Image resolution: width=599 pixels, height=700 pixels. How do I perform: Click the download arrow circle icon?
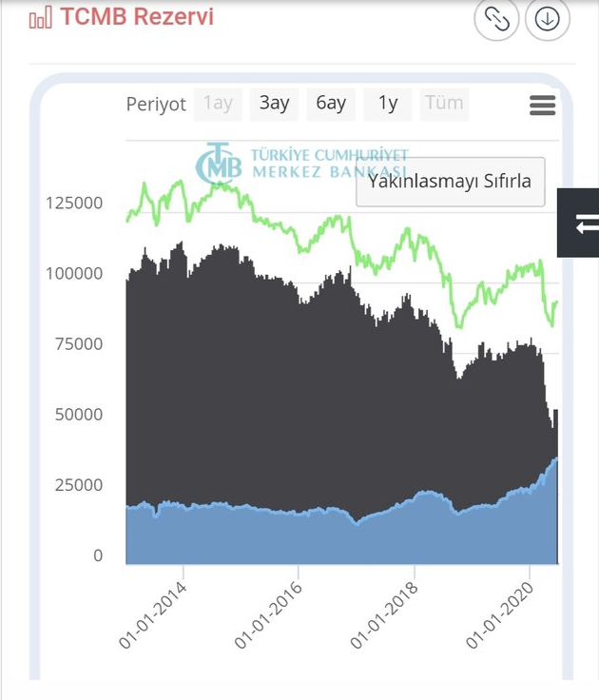click(x=547, y=19)
